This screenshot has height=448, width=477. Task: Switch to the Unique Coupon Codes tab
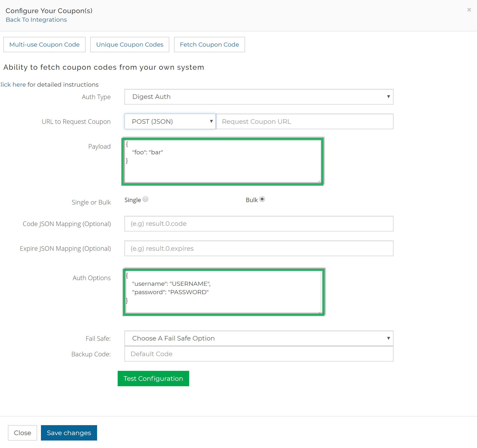point(130,44)
